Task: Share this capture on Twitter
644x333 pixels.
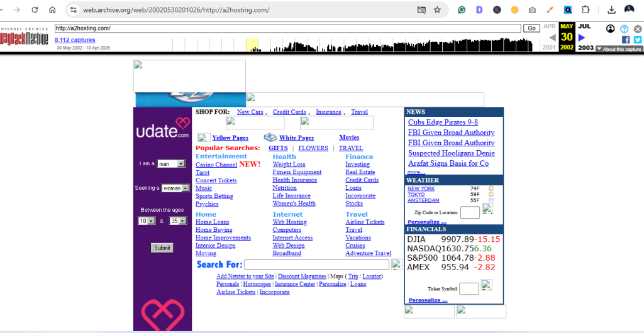Action: [x=638, y=40]
